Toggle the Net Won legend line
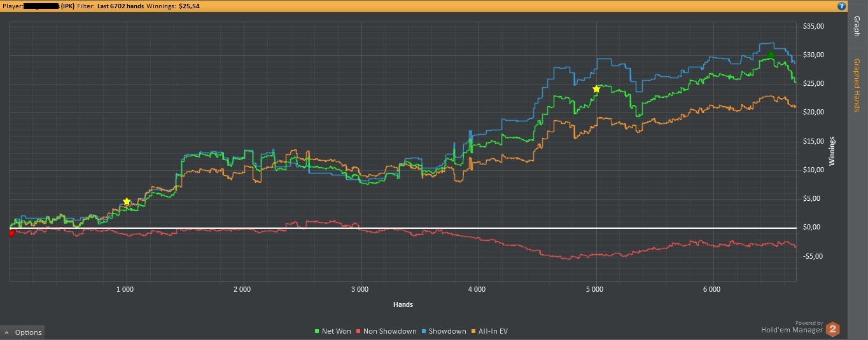Image resolution: width=868 pixels, height=340 pixels. [333, 331]
